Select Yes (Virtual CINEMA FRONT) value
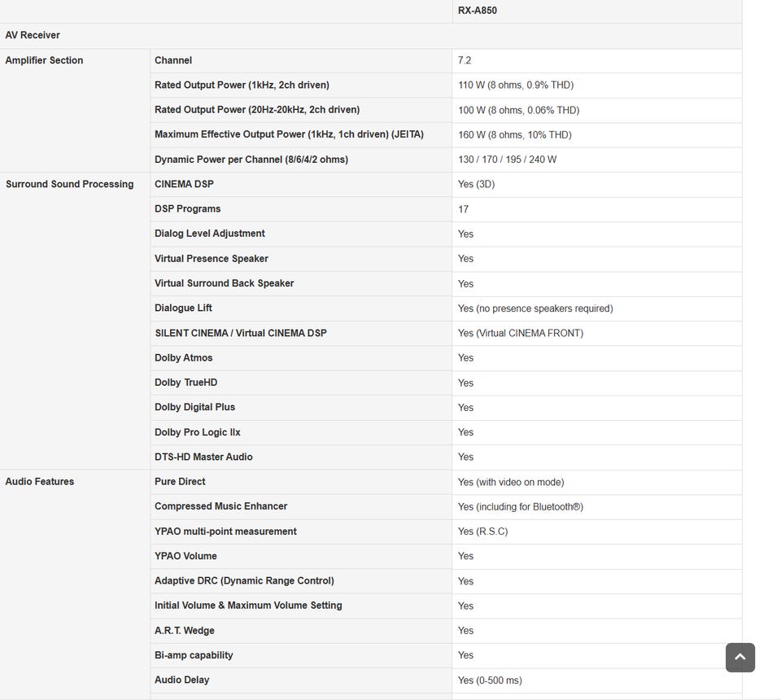The image size is (781, 700). pos(521,333)
